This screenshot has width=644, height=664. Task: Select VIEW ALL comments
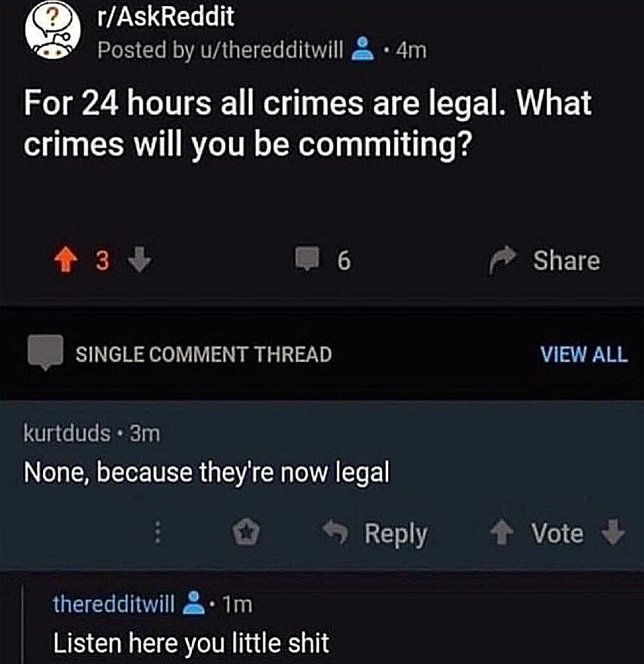584,355
